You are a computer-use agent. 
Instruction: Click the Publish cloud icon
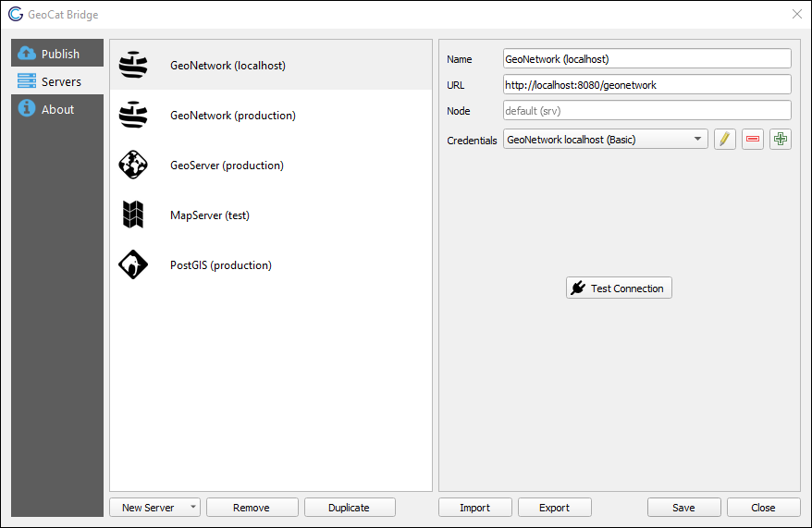pos(27,53)
